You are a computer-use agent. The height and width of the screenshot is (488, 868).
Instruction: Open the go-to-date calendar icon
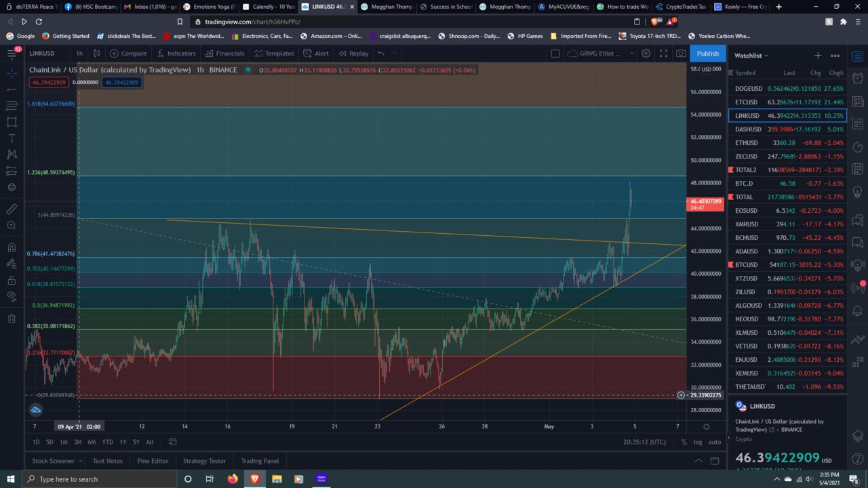tap(172, 442)
